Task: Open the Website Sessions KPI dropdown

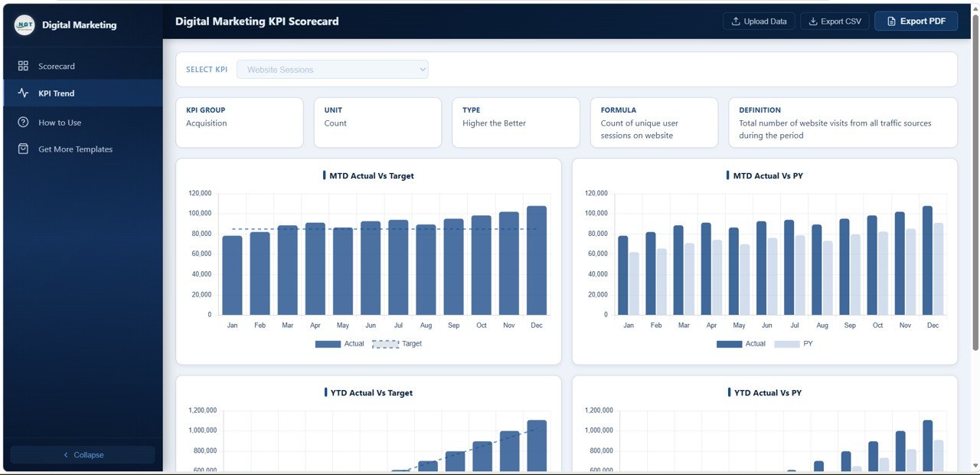Action: (332, 69)
